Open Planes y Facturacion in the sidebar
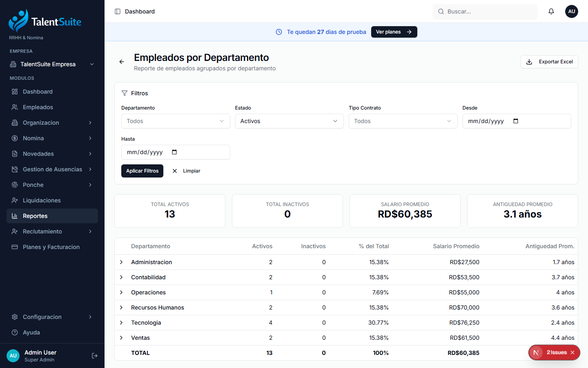This screenshot has width=588, height=368. [52, 247]
